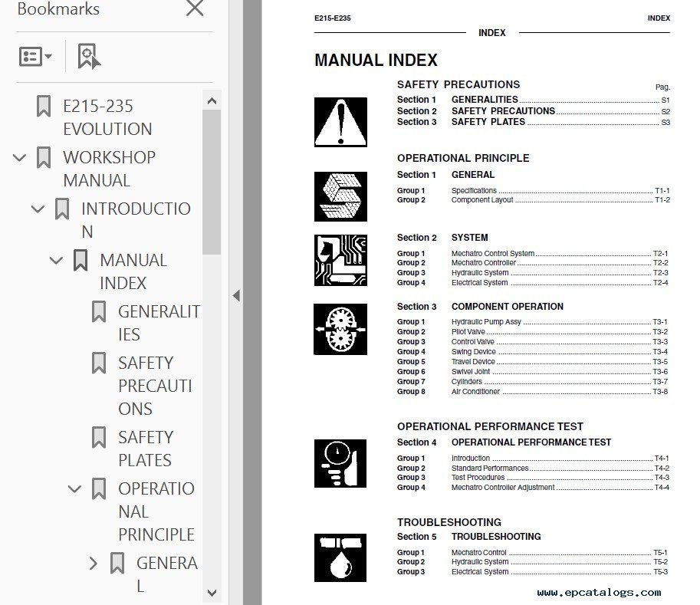Click the System circuit board icon
The height and width of the screenshot is (605, 700).
pyautogui.click(x=340, y=260)
